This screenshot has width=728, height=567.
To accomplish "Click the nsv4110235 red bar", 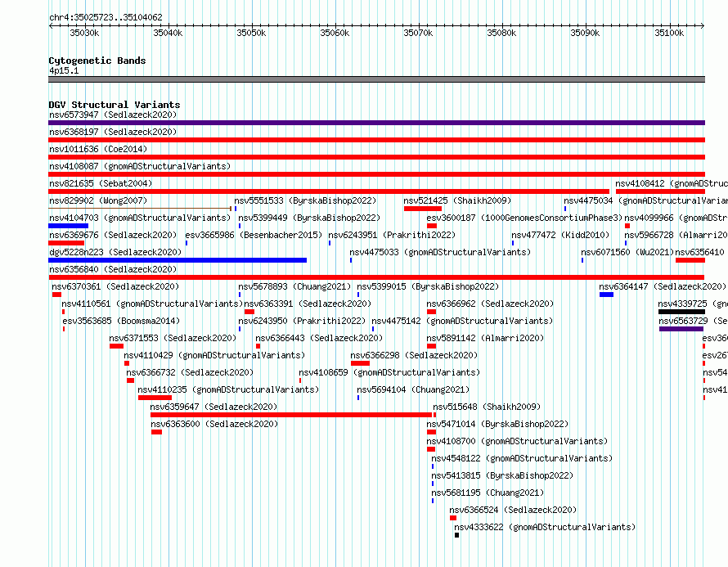I will click(x=155, y=398).
